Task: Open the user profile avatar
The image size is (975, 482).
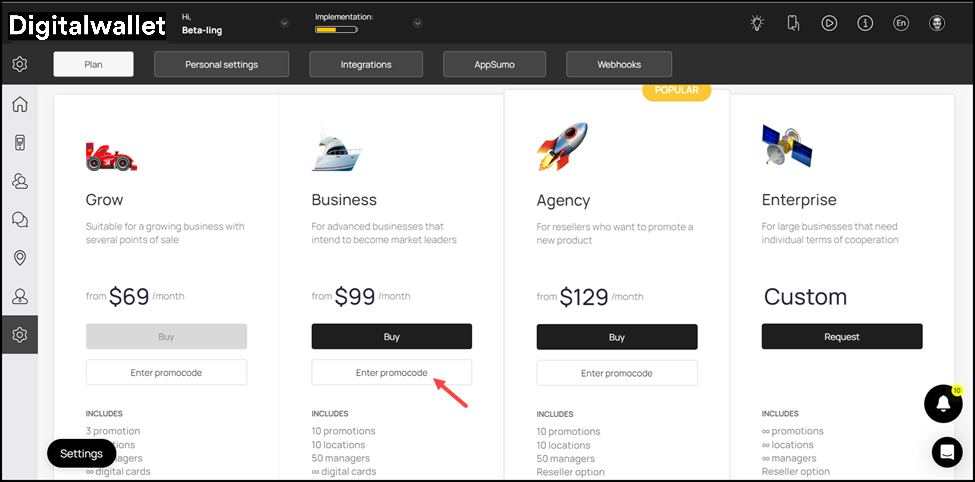Action: pyautogui.click(x=937, y=23)
